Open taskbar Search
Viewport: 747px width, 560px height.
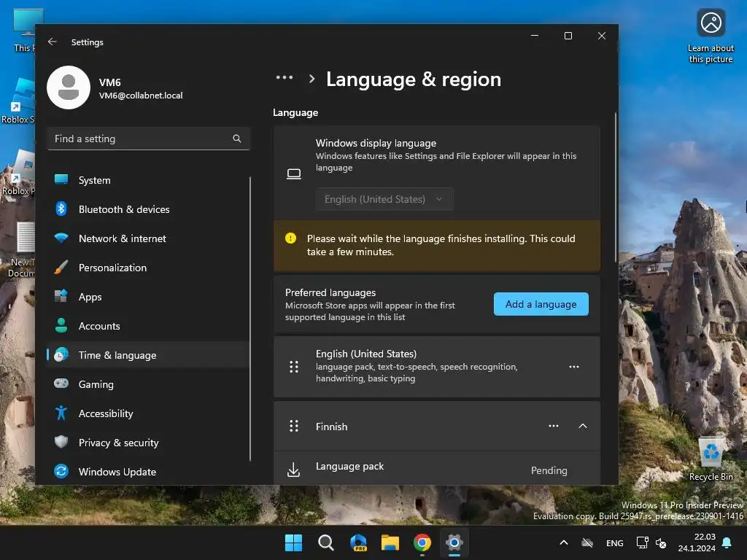click(326, 542)
